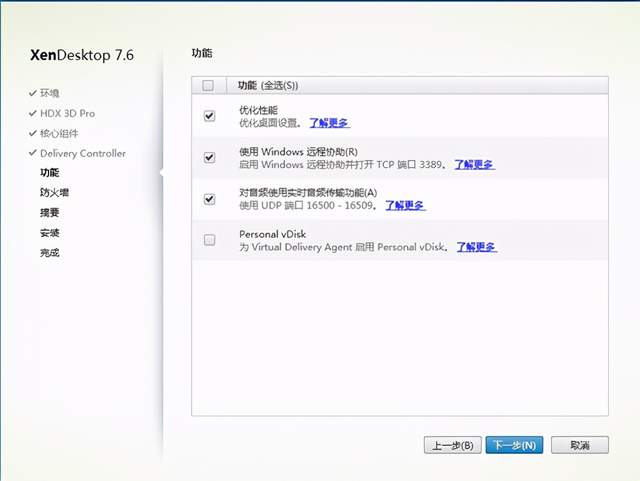Click the 功能 (全选(S)) column header

(268, 86)
